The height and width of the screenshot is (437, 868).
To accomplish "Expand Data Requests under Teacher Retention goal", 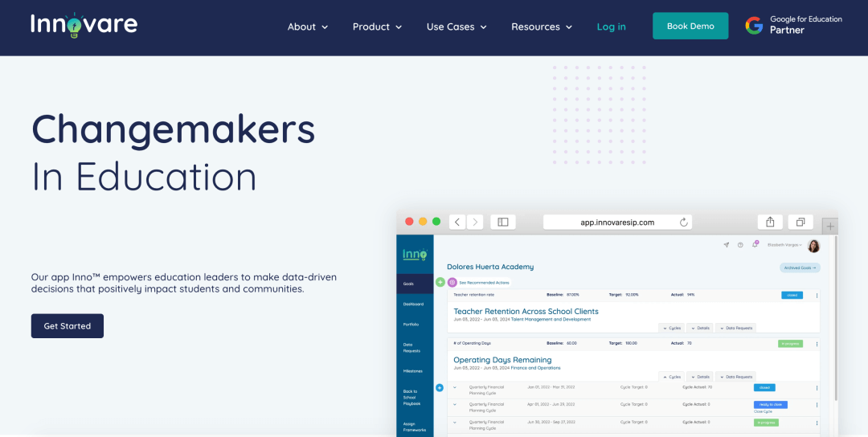I will tap(735, 328).
